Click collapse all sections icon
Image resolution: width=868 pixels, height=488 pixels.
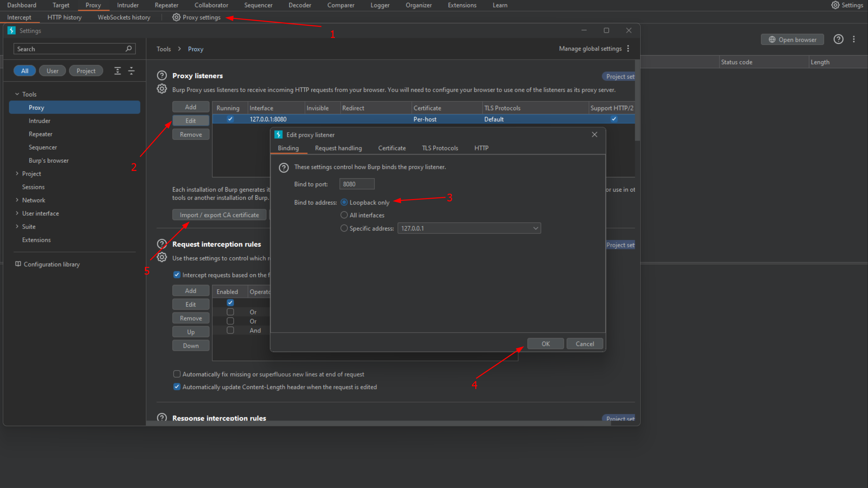131,71
